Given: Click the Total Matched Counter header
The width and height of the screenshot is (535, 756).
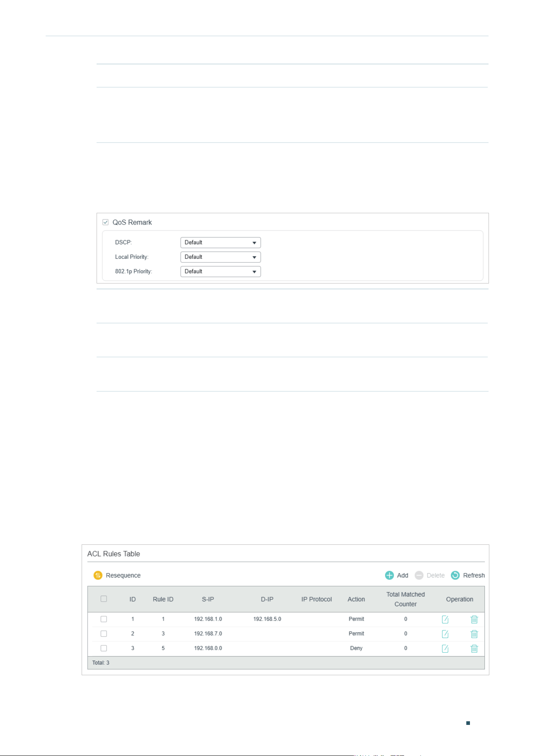Looking at the screenshot, I should pyautogui.click(x=406, y=599).
